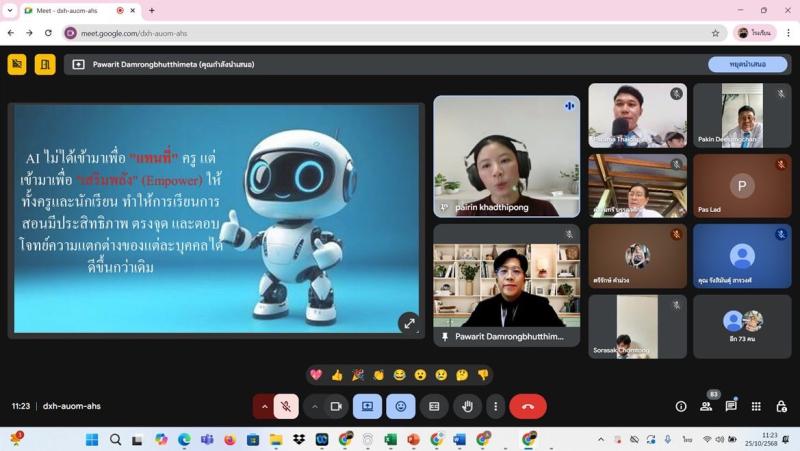Open more options three-dot menu
The height and width of the screenshot is (451, 800).
coord(495,406)
